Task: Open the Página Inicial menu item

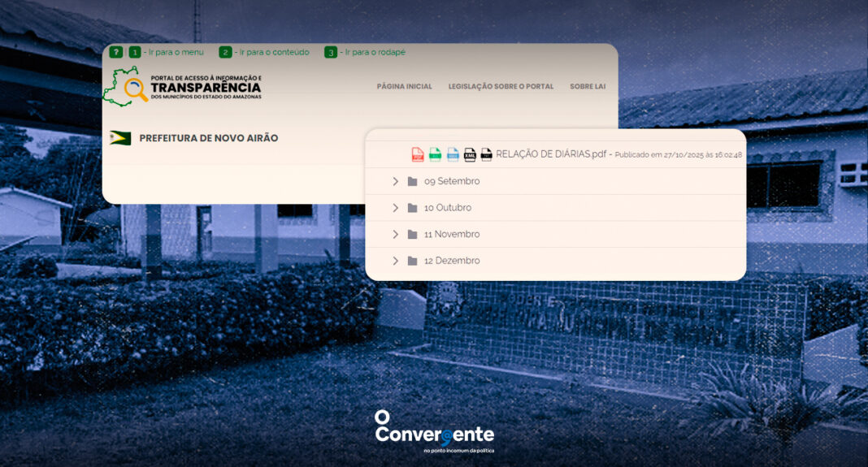Action: [x=404, y=87]
